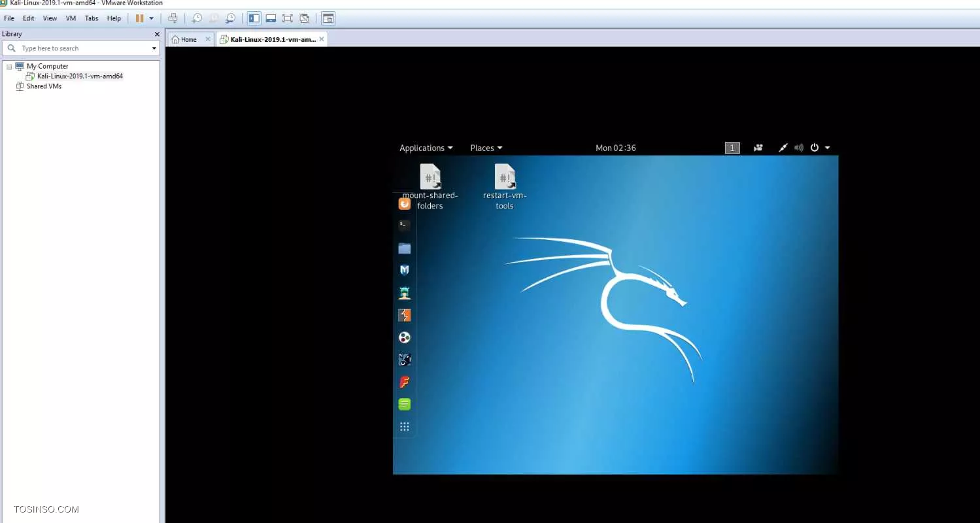The height and width of the screenshot is (523, 980).
Task: Click the Library search field
Action: pos(81,48)
